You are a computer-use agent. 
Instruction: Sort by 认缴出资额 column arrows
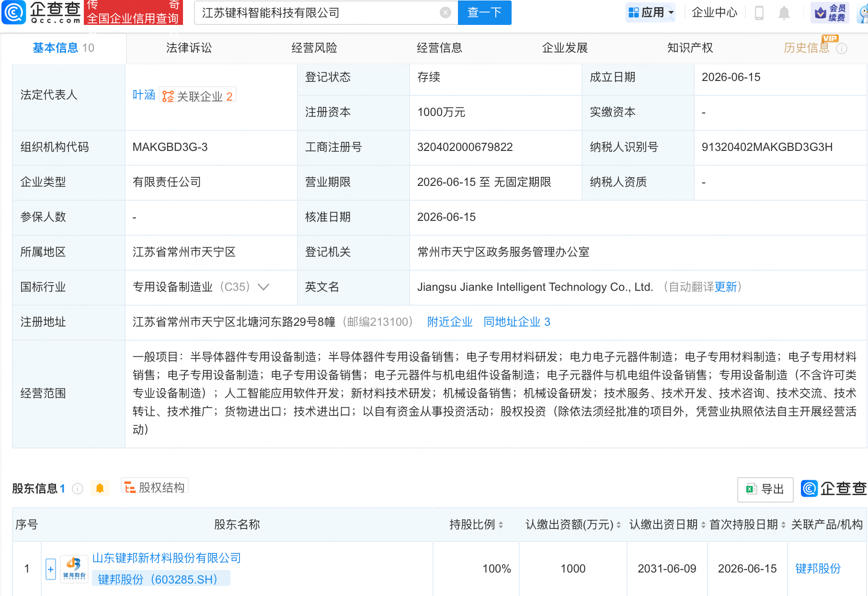(x=618, y=525)
